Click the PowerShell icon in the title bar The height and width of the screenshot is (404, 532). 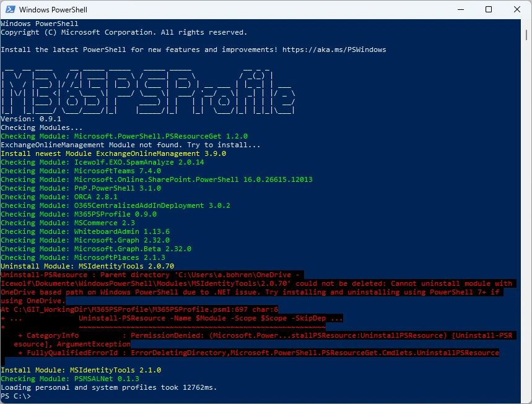tap(9, 10)
